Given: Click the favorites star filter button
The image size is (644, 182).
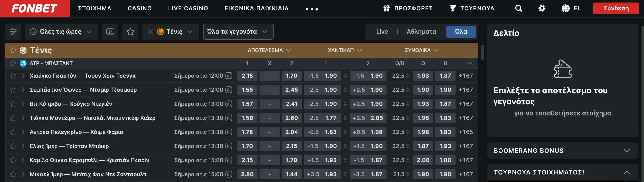Looking at the screenshot, I should 130,32.
